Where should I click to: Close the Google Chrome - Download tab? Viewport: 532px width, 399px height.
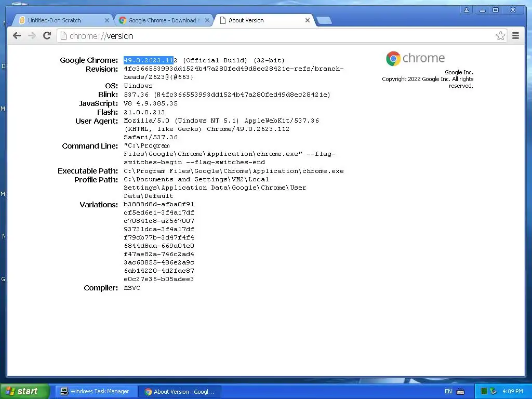click(x=207, y=20)
